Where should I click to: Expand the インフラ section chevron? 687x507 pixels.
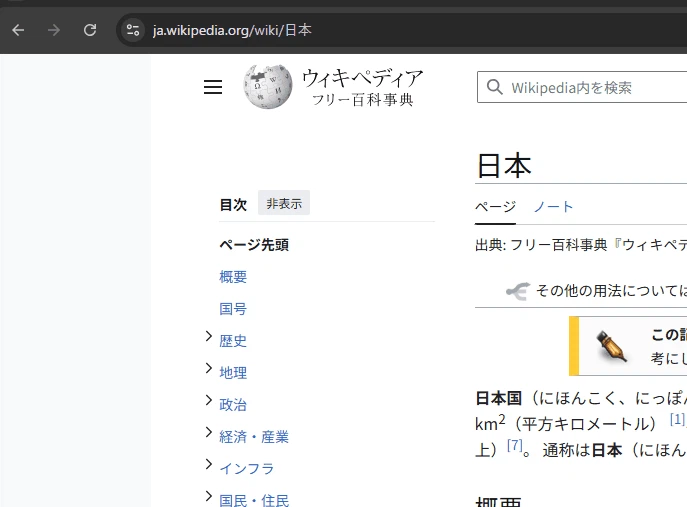click(x=209, y=464)
